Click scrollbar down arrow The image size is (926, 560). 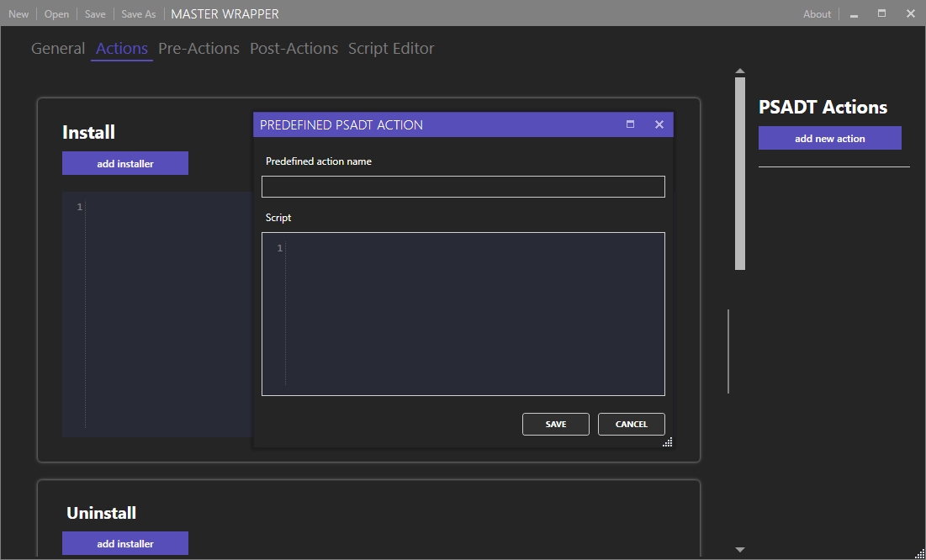coord(740,549)
